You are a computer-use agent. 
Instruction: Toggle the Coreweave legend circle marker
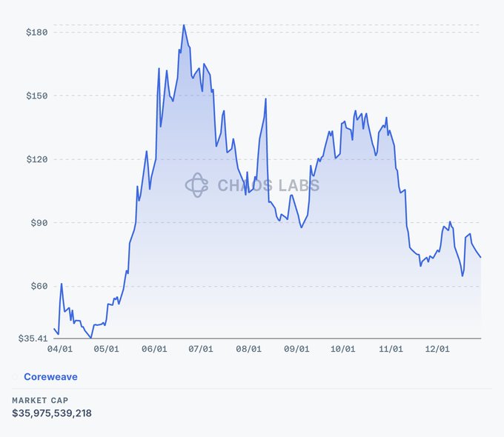pyautogui.click(x=15, y=377)
